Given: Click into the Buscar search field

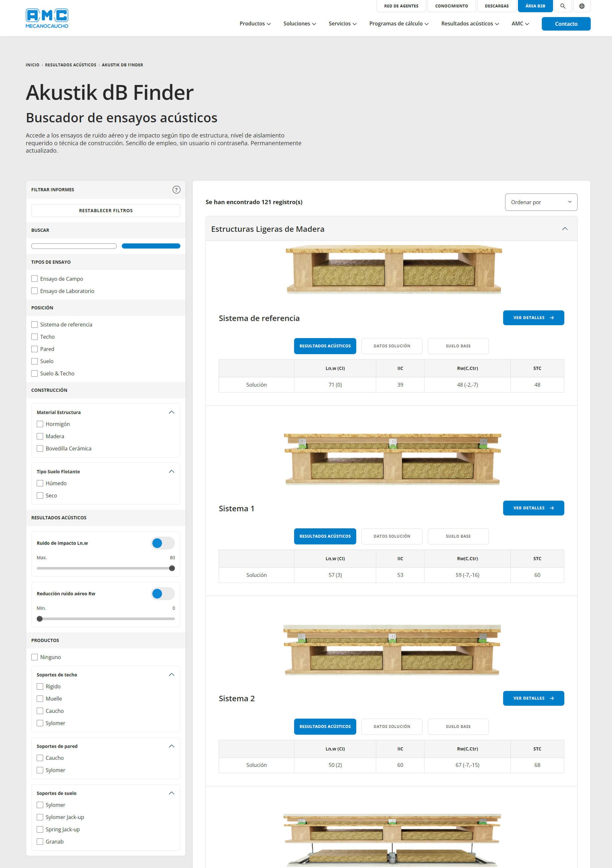Looking at the screenshot, I should point(74,246).
